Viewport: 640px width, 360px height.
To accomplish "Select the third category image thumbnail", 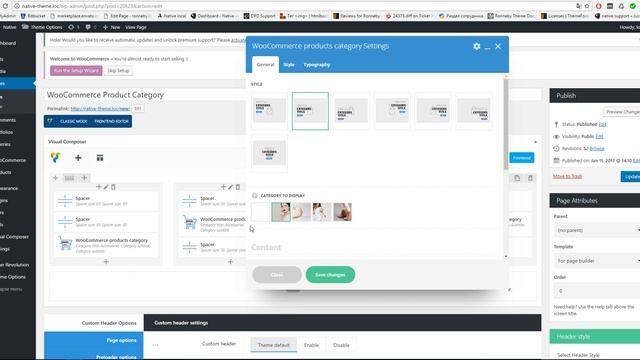I will (x=302, y=212).
